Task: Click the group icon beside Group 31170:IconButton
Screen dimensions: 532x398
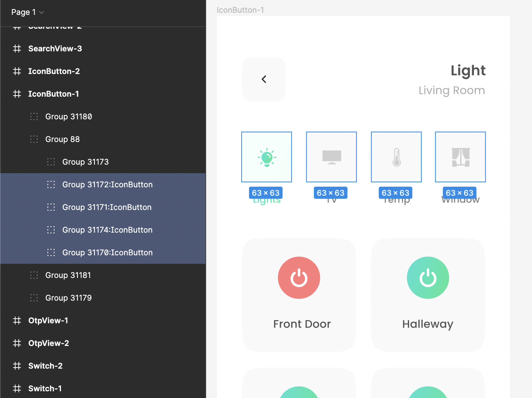Action: (51, 252)
